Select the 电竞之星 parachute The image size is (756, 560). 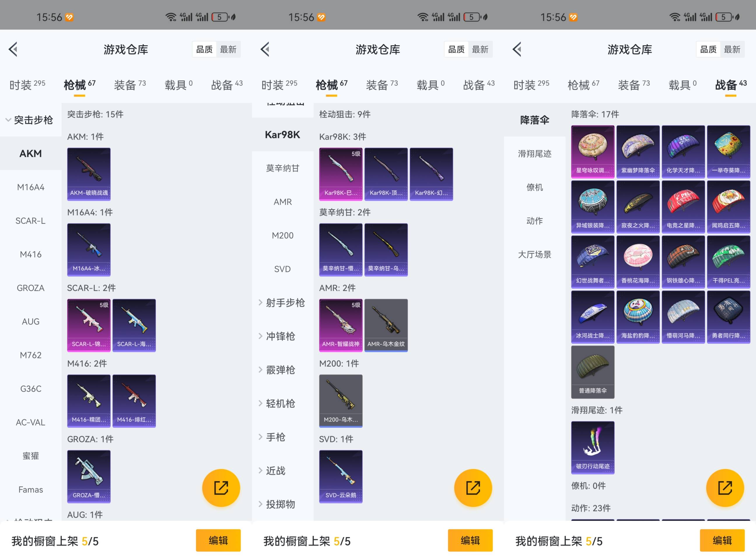(683, 207)
